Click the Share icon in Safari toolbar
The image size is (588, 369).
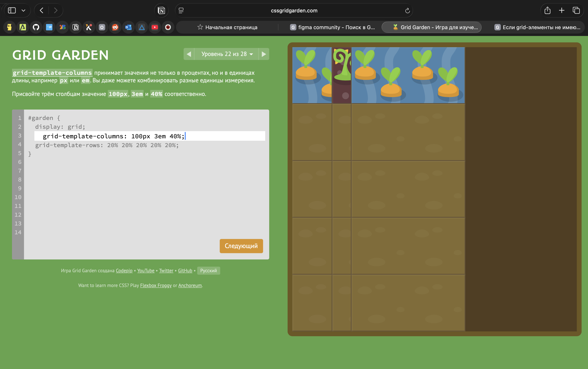pyautogui.click(x=547, y=10)
